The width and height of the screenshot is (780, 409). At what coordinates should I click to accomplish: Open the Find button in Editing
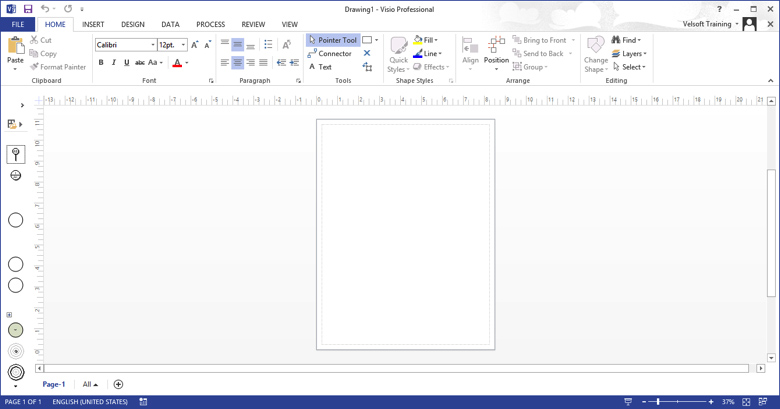tap(626, 40)
